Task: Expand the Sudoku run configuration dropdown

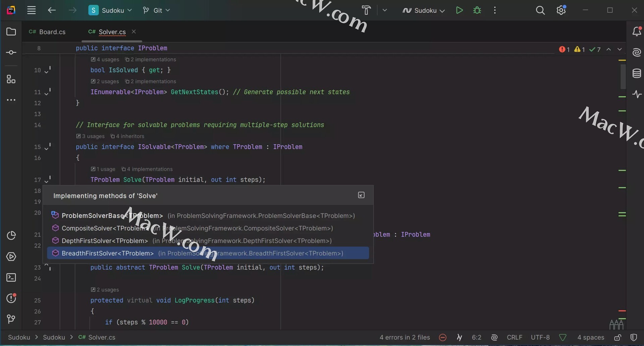Action: 424,10
